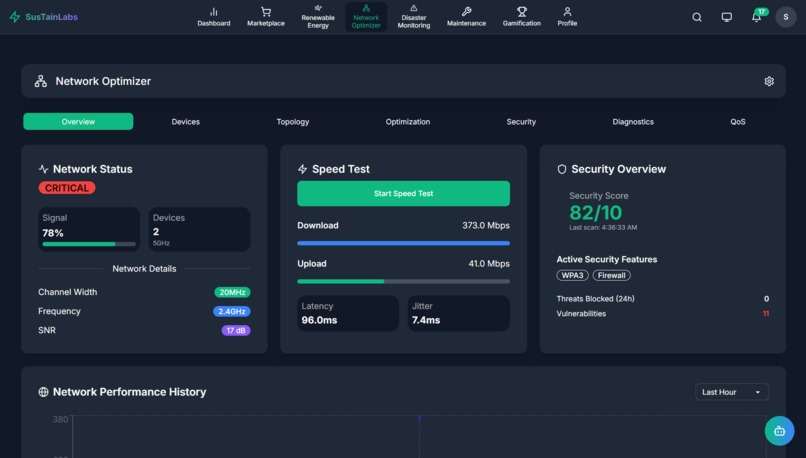The width and height of the screenshot is (806, 458).
Task: Click the Last scan timestamp text
Action: coord(603,227)
